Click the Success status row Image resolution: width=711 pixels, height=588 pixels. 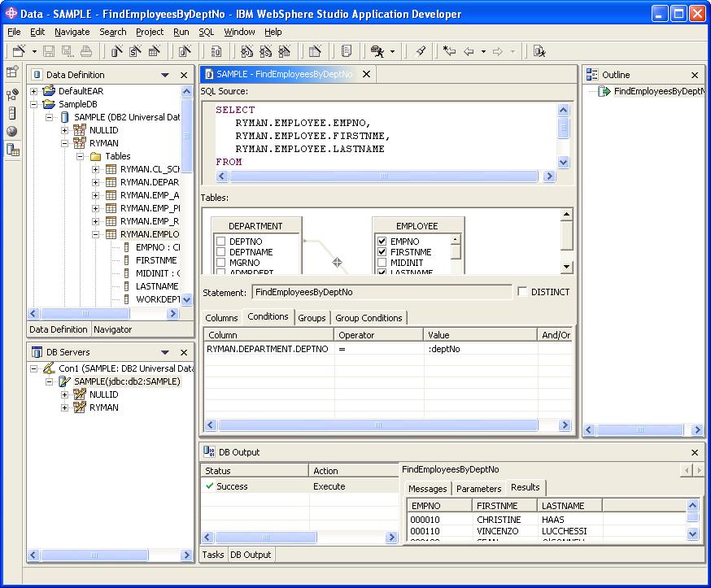tap(299, 486)
